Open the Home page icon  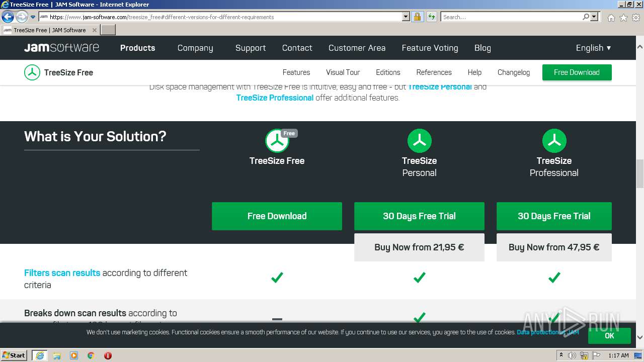pos(611,18)
